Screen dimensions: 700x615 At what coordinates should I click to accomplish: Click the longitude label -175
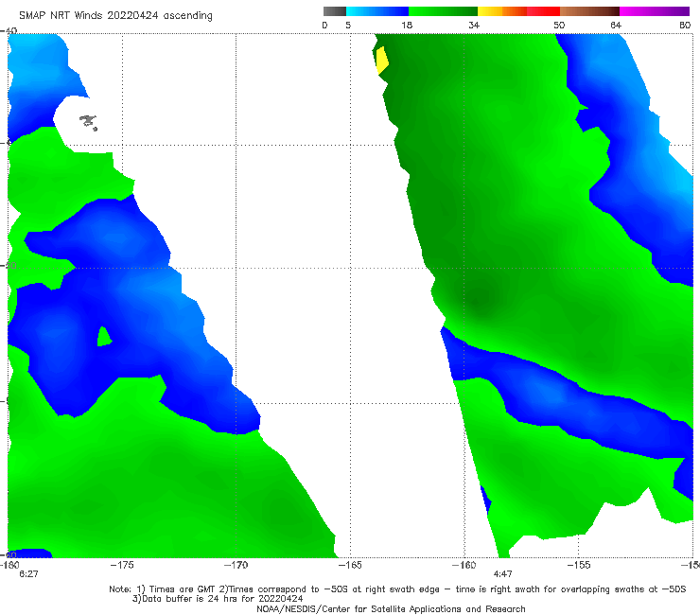click(122, 565)
